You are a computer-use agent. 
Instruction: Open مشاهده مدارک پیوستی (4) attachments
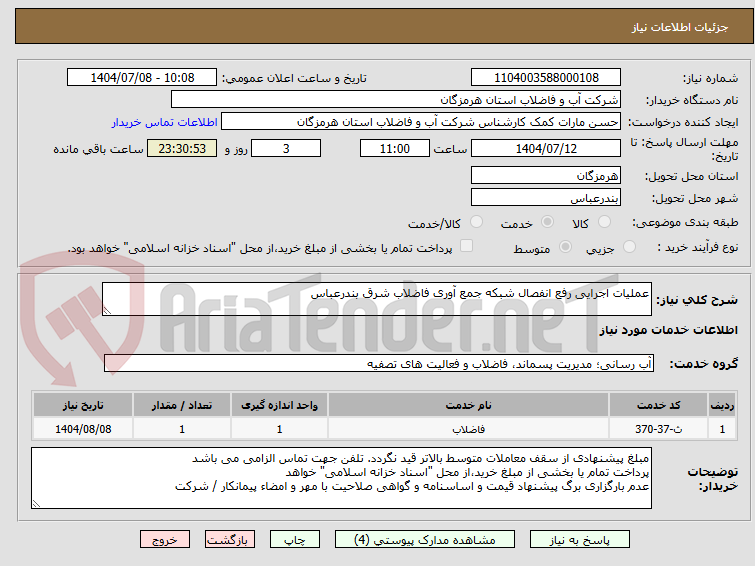coord(425,540)
